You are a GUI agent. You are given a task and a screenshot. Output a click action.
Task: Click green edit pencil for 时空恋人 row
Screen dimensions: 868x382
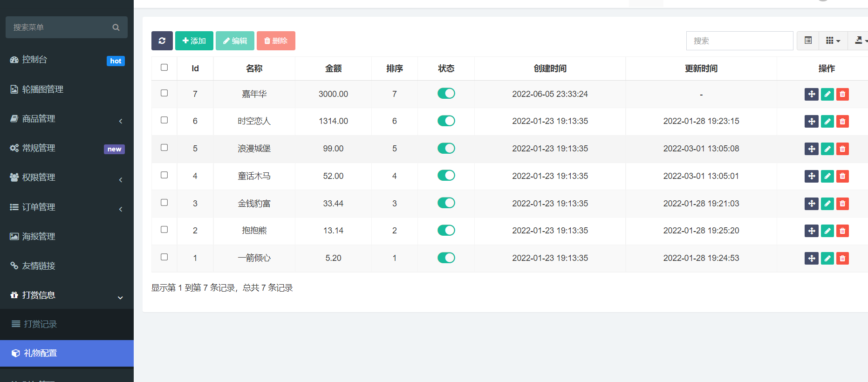pyautogui.click(x=827, y=122)
